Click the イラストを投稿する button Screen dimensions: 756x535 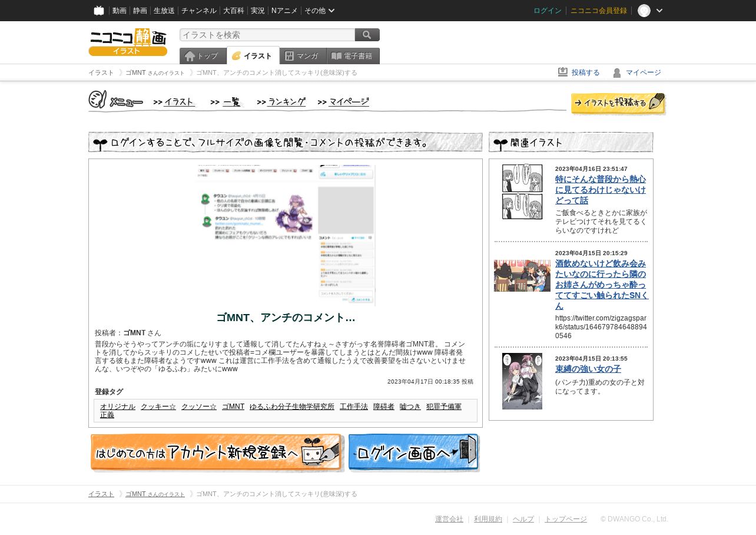pyautogui.click(x=618, y=104)
